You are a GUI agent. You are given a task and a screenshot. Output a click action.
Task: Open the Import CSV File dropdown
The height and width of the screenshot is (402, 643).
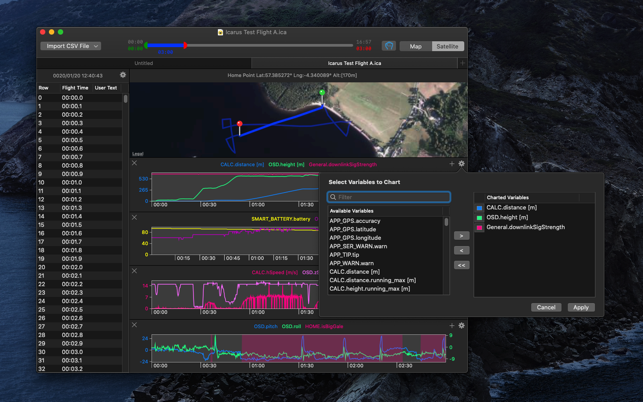71,46
